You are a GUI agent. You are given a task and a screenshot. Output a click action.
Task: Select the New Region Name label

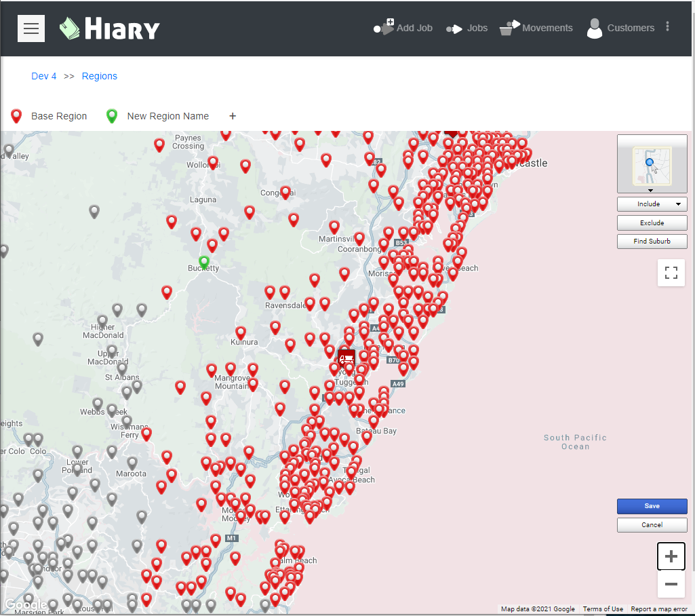168,116
